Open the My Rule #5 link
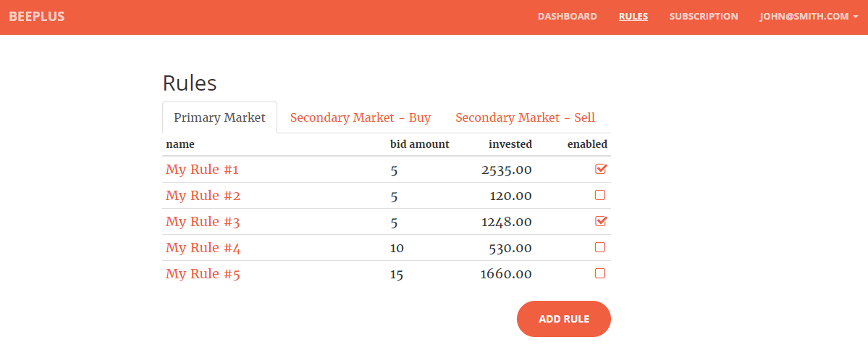 203,274
